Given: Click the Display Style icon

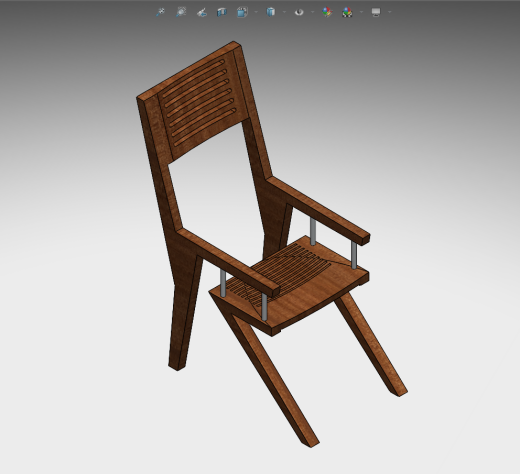Looking at the screenshot, I should (271, 12).
